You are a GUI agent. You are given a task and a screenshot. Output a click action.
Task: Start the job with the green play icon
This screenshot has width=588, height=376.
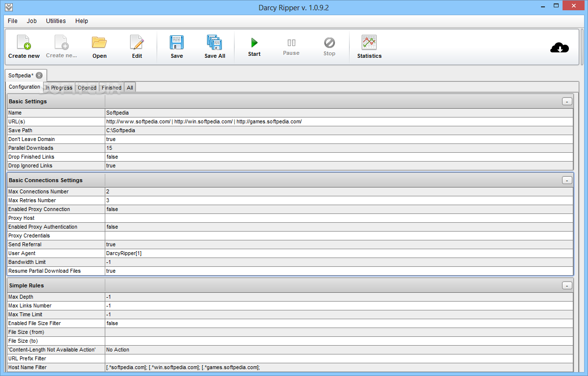pyautogui.click(x=254, y=43)
